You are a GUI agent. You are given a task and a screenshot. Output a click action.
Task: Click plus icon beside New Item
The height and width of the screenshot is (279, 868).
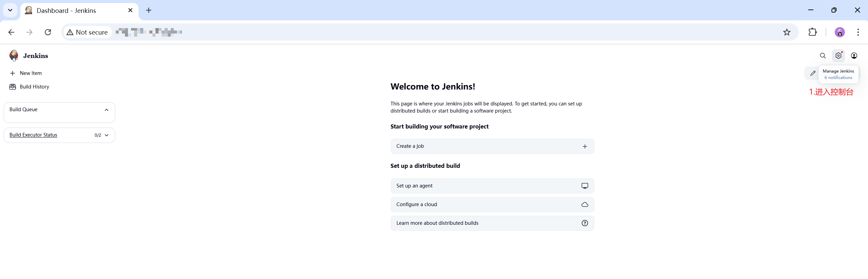[x=13, y=73]
